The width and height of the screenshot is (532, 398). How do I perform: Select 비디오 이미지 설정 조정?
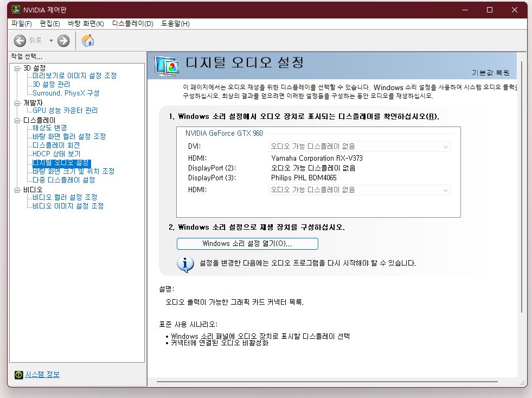click(x=68, y=206)
